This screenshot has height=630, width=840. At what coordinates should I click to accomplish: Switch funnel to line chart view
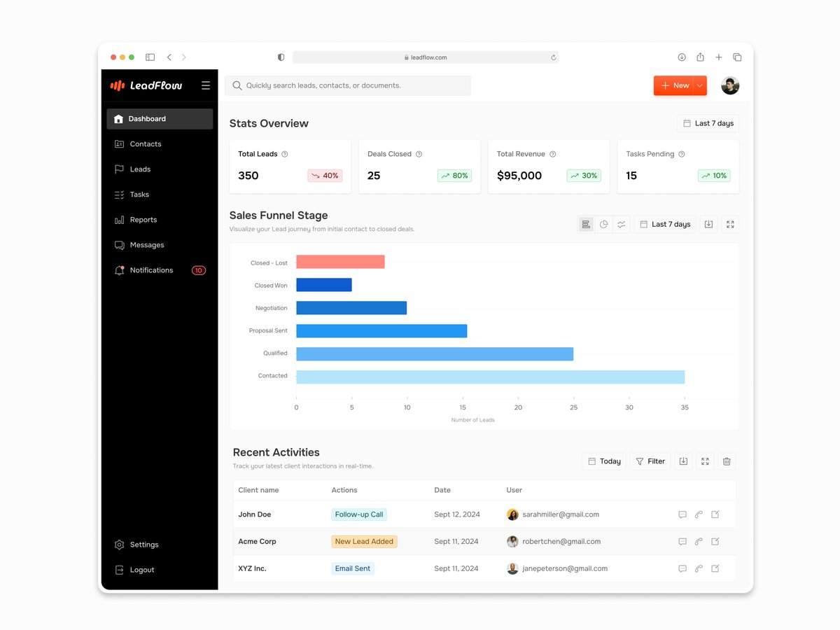pos(621,224)
